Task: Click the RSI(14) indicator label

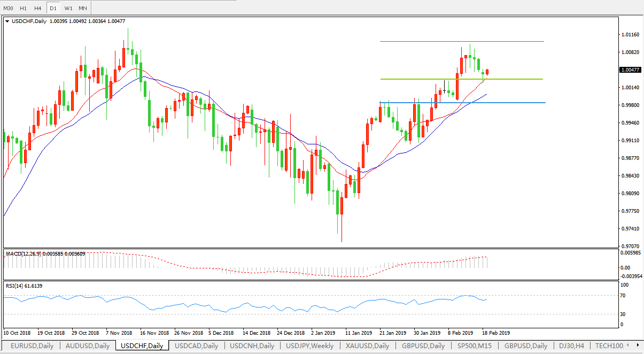Action: [24, 286]
